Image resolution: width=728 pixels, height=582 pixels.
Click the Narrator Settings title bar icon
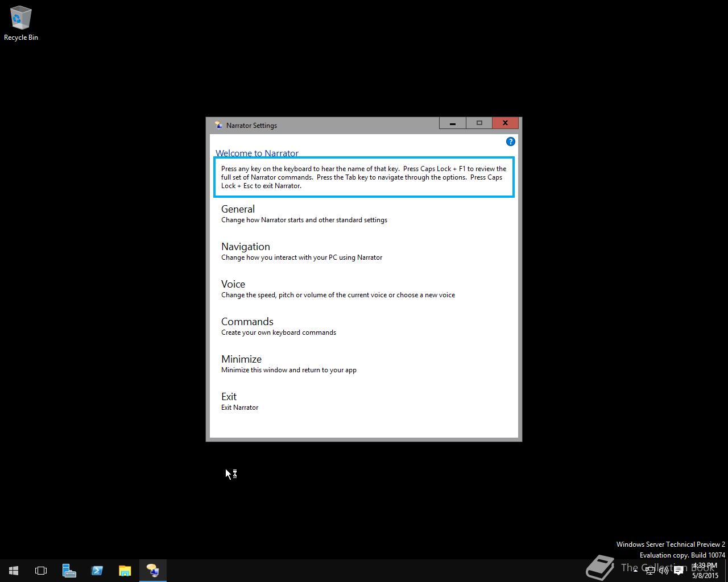click(218, 125)
